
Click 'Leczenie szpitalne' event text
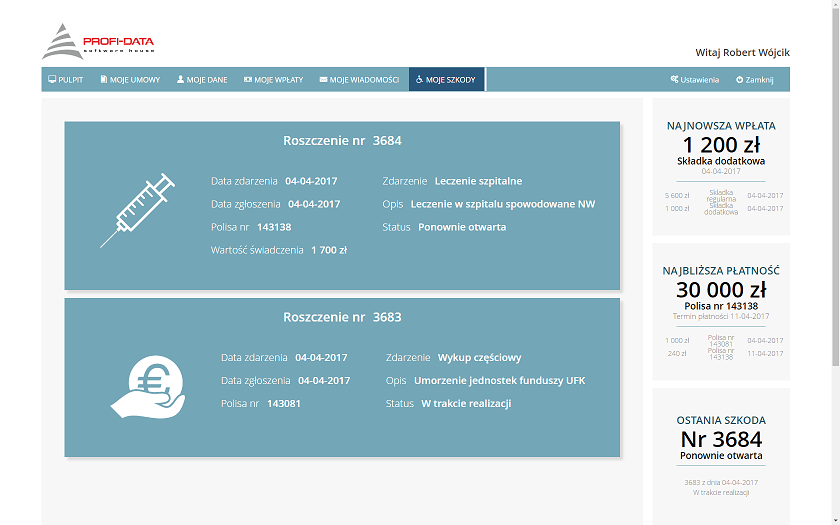pos(478,181)
